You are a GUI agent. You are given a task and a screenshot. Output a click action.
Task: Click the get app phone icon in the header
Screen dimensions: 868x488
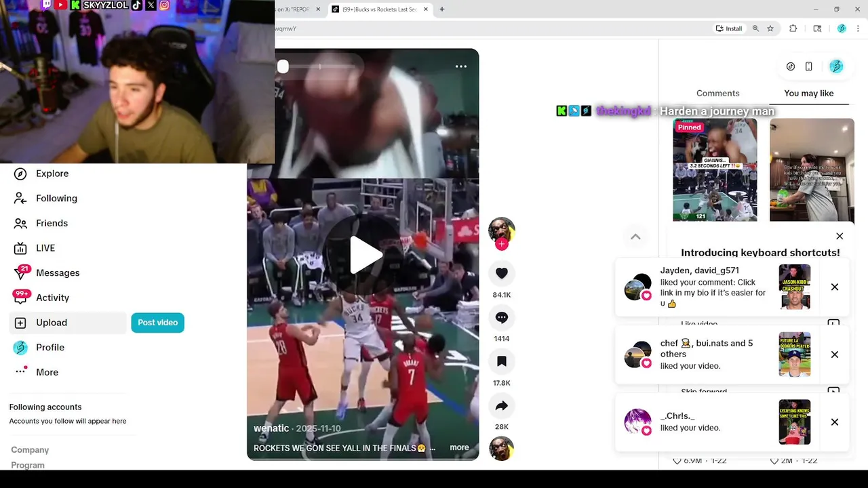[809, 66]
